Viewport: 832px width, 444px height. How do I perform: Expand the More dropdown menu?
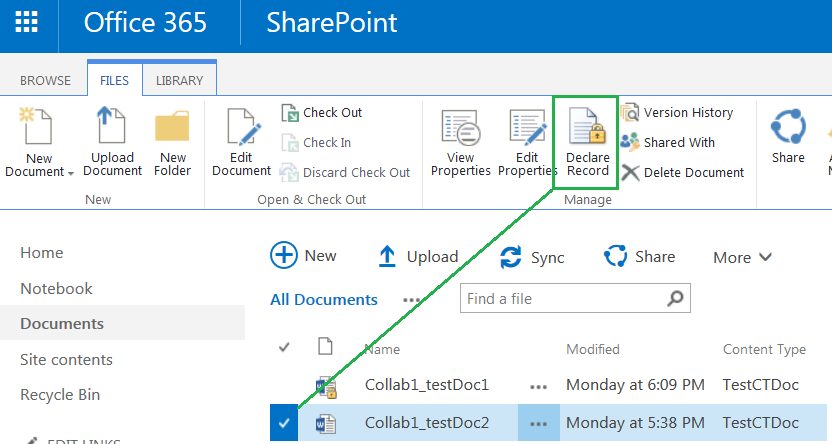[x=742, y=258]
